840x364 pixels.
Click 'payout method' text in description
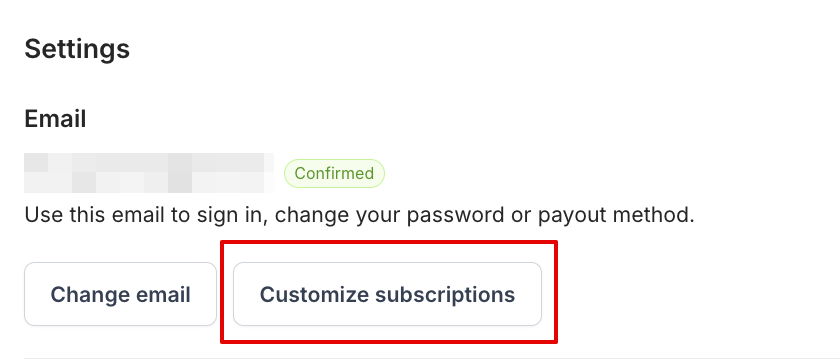614,216
